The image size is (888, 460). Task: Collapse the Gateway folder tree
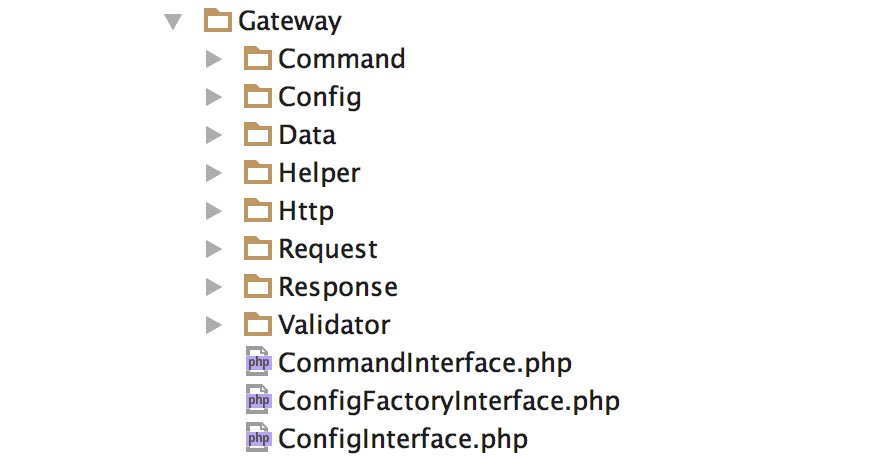coord(173,22)
